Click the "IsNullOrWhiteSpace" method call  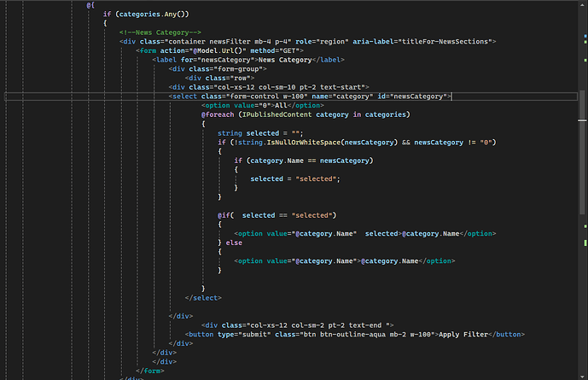(304, 143)
